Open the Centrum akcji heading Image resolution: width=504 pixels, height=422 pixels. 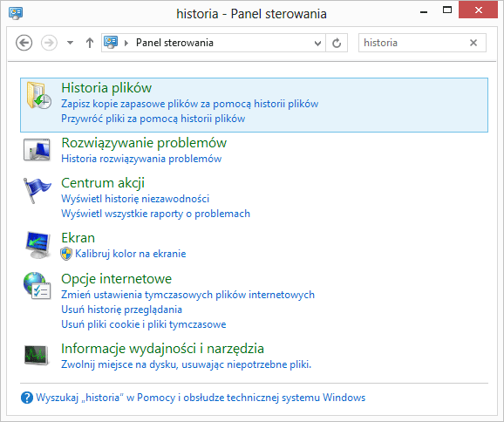[103, 183]
